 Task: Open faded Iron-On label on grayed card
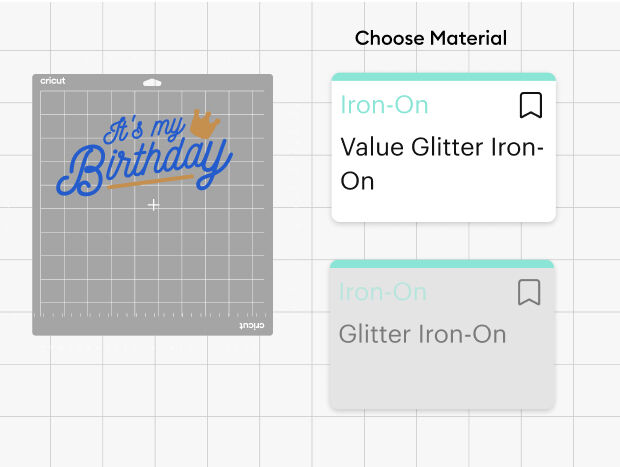click(x=382, y=292)
